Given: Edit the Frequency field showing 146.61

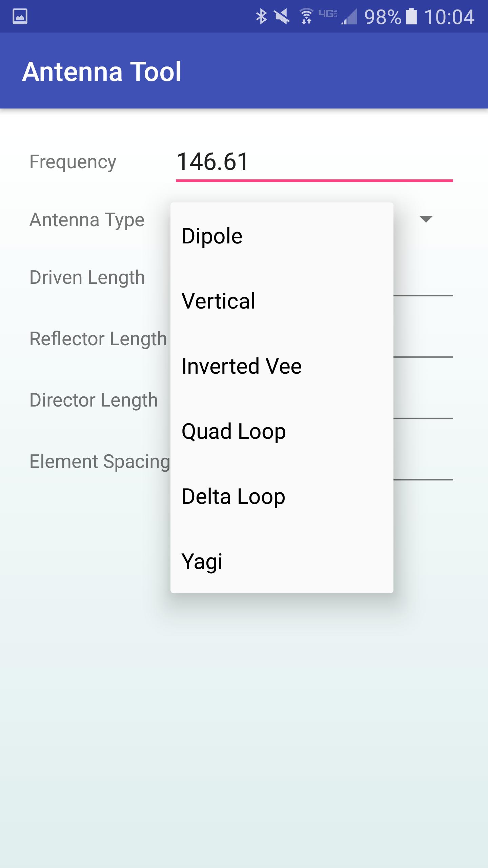Looking at the screenshot, I should click(x=314, y=162).
